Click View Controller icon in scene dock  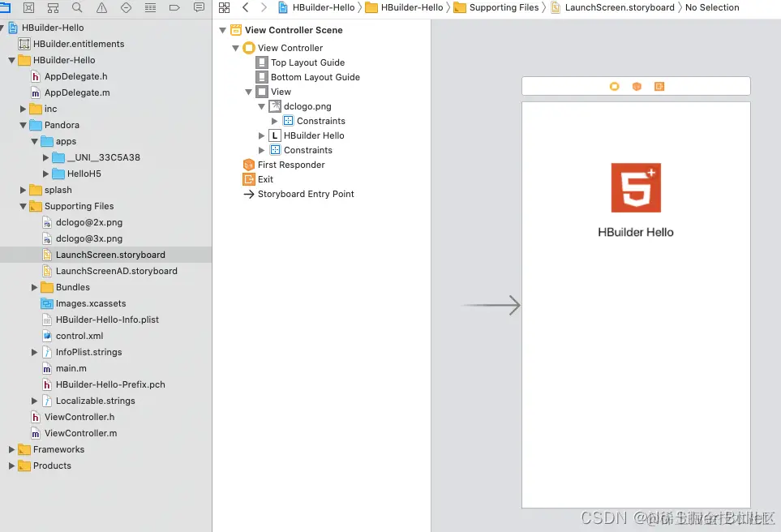coord(614,86)
